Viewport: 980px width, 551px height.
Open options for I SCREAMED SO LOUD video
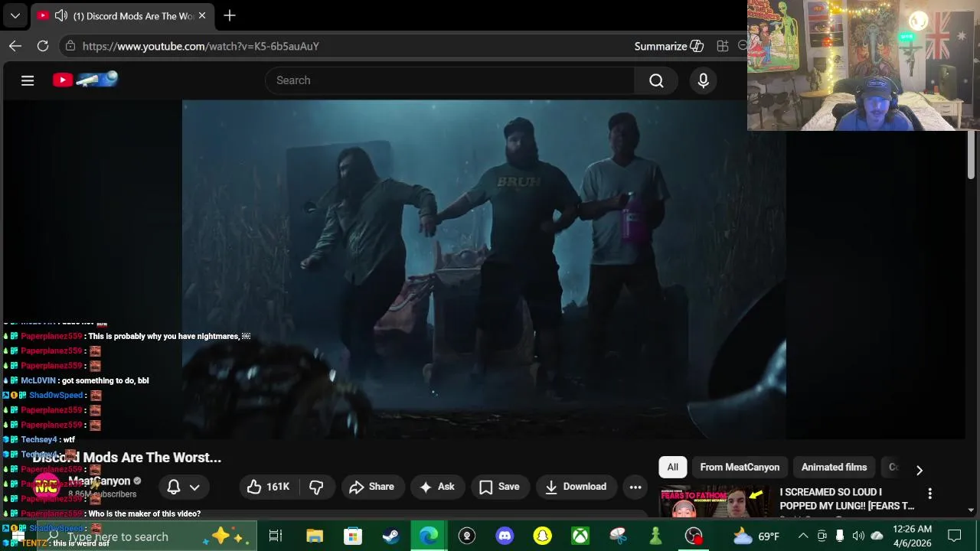[x=929, y=494]
